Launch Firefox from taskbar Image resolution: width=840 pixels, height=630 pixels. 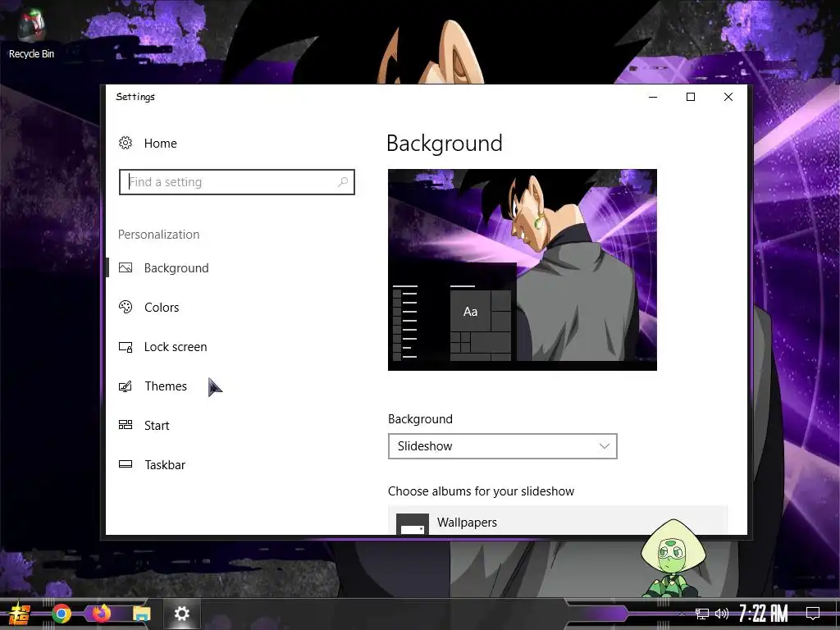pyautogui.click(x=101, y=613)
